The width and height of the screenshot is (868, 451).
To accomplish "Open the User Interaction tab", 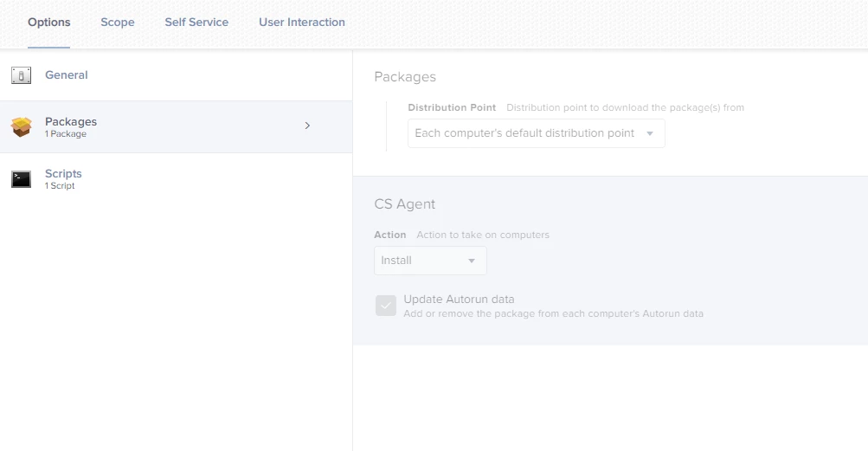I will pyautogui.click(x=302, y=23).
